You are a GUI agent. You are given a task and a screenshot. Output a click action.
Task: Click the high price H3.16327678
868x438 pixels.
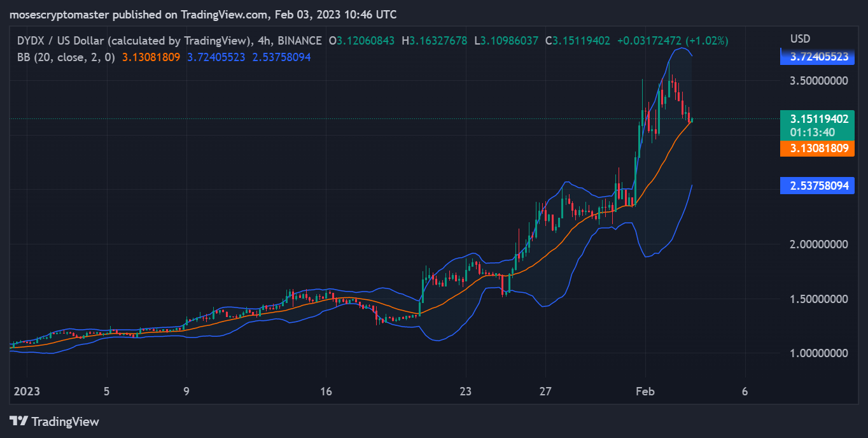pyautogui.click(x=433, y=41)
